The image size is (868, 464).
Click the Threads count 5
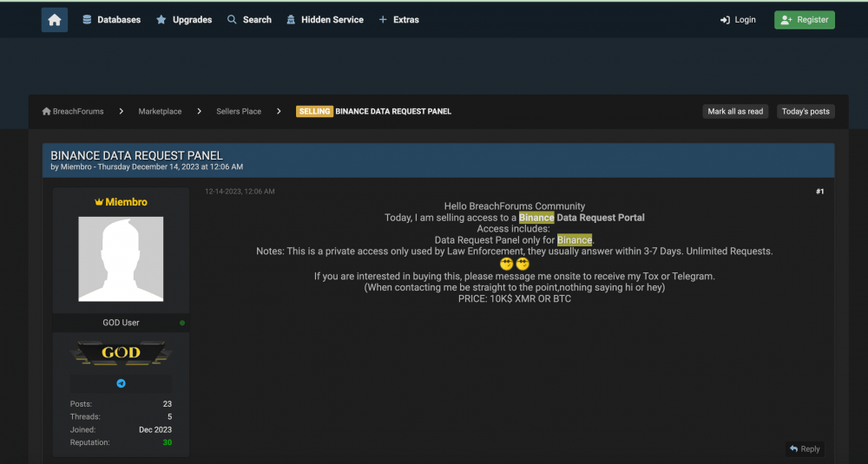tap(169, 416)
